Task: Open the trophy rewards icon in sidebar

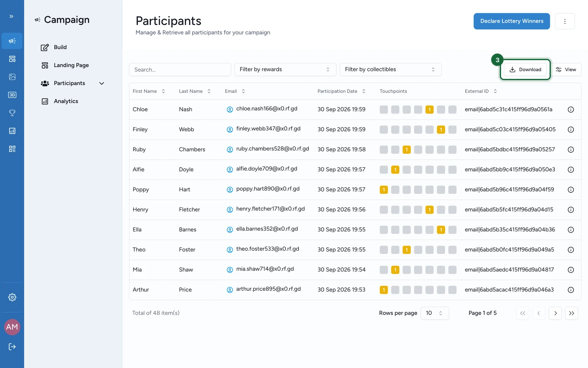Action: pos(12,113)
